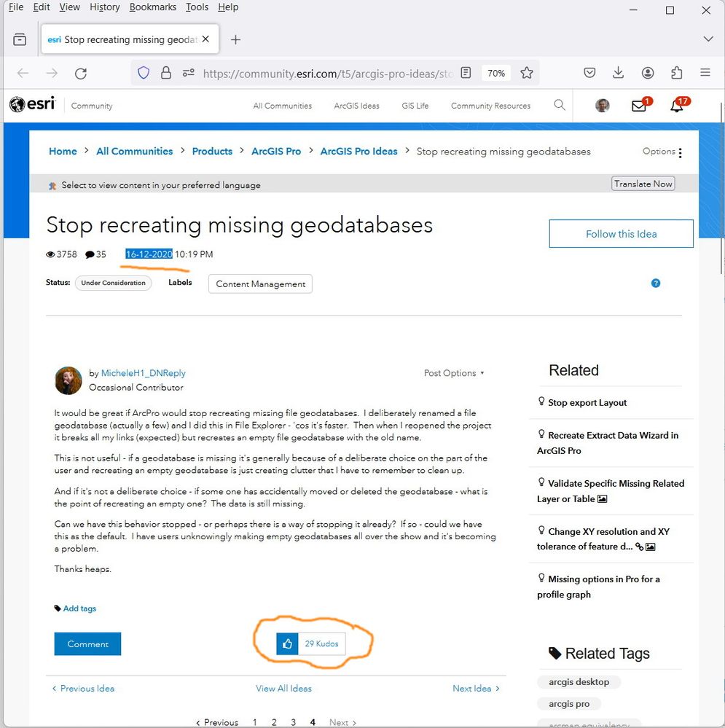
Task: Open the Firefox hamburger application menu
Action: [x=705, y=72]
